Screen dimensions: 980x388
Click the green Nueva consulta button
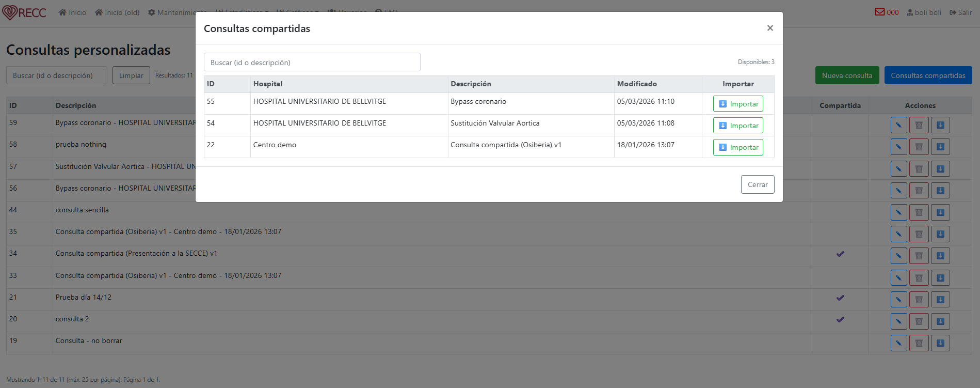click(x=847, y=75)
